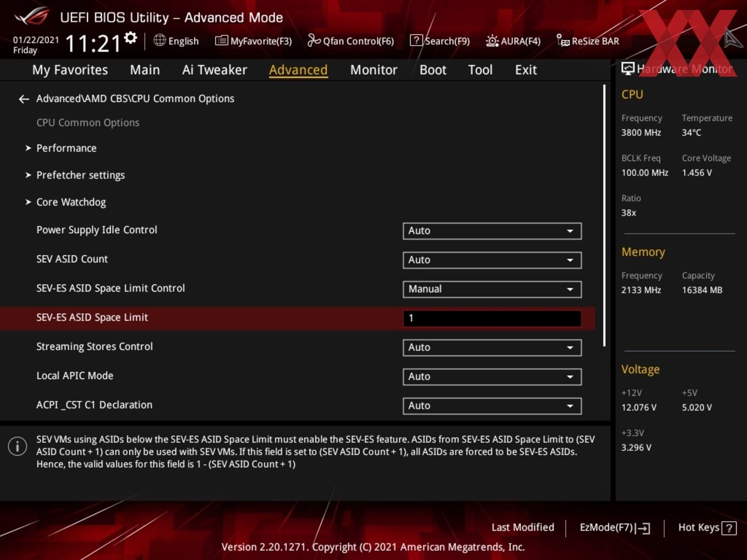747x560 pixels.
Task: Open Hot Keys help
Action: click(699, 528)
